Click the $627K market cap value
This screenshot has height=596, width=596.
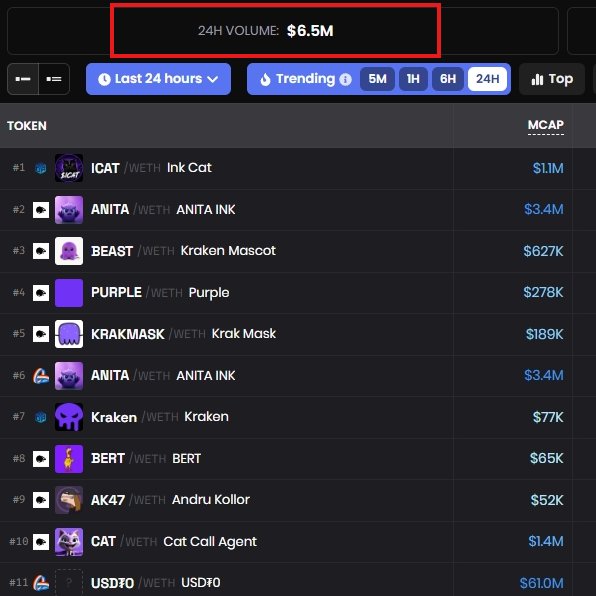543,251
